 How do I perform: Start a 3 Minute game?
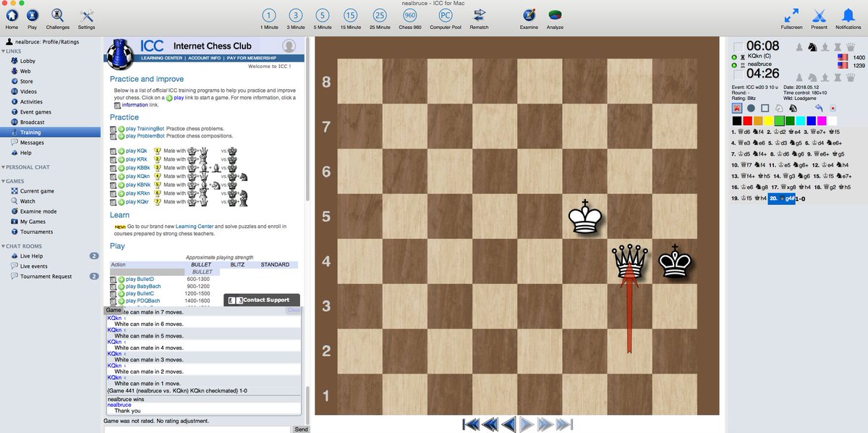point(296,17)
